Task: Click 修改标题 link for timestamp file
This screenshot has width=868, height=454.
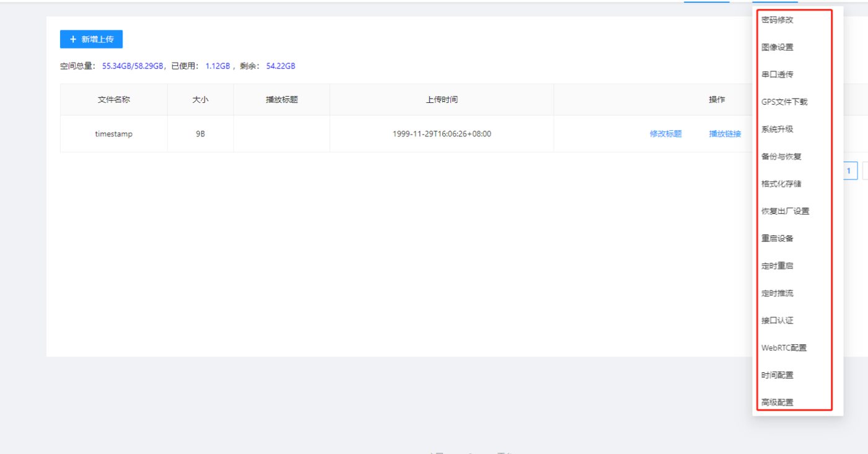Action: [666, 133]
